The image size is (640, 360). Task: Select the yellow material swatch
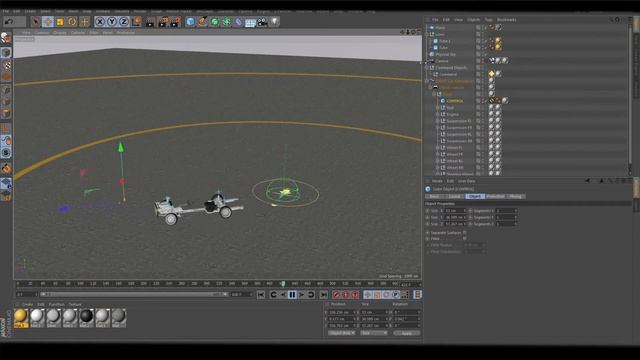[x=21, y=318]
